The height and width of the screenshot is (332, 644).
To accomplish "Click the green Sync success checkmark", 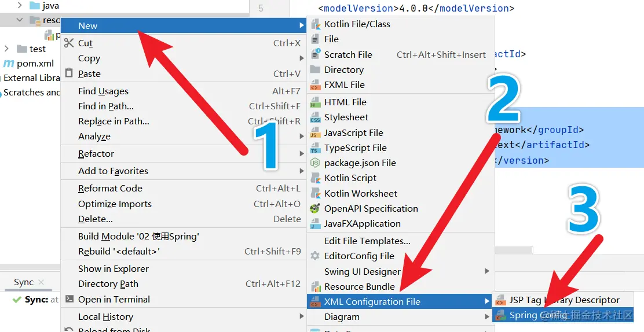I will pyautogui.click(x=17, y=300).
